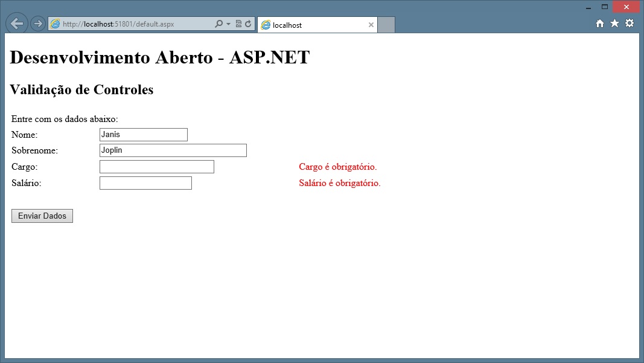
Task: Click the IE page icon in address bar
Action: point(56,24)
